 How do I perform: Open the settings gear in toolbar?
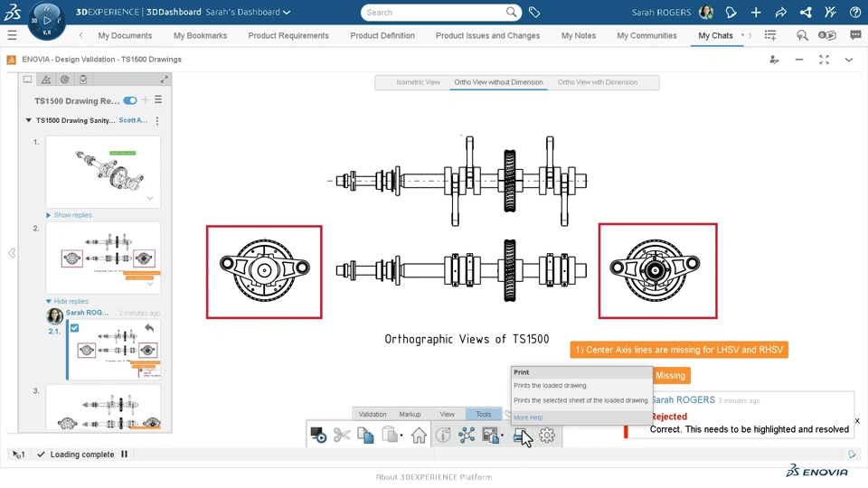[547, 436]
